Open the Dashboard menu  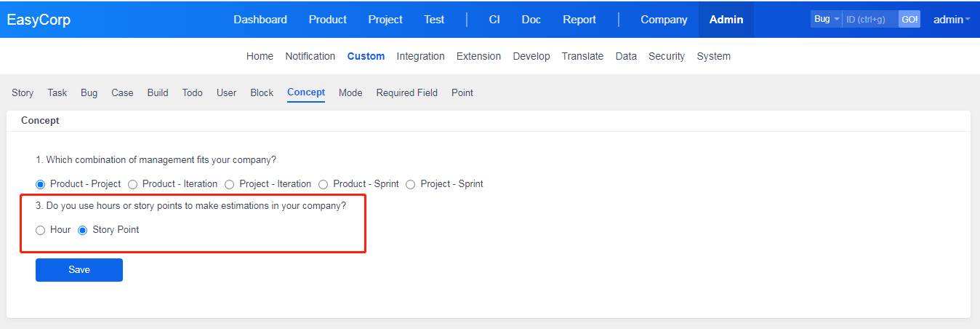pos(260,20)
